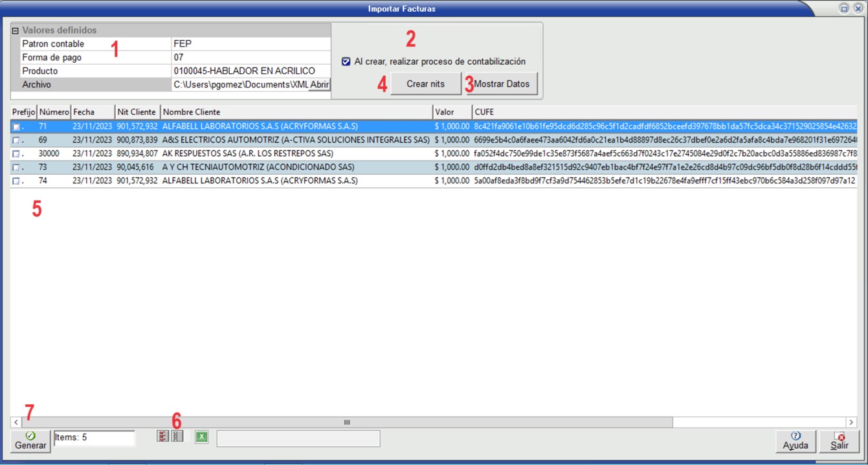Screen dimensions: 868x465
Task: Click the select-all checklist icon
Action: (x=162, y=437)
